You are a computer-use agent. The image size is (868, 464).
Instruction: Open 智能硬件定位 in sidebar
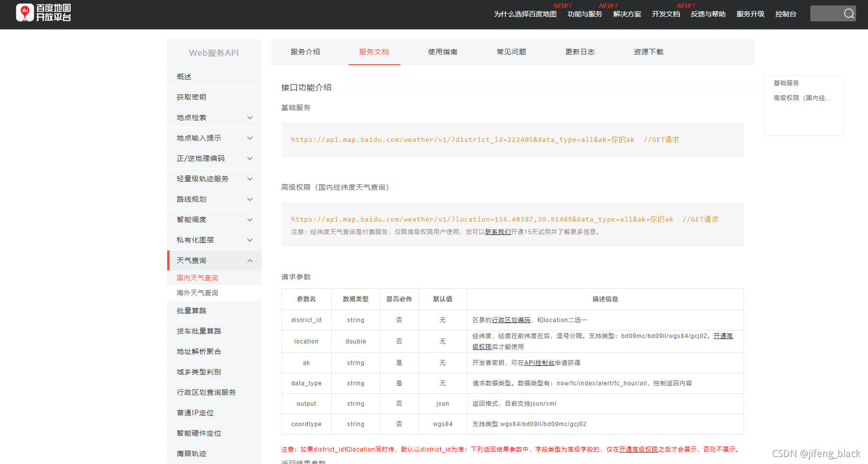[x=214, y=433]
